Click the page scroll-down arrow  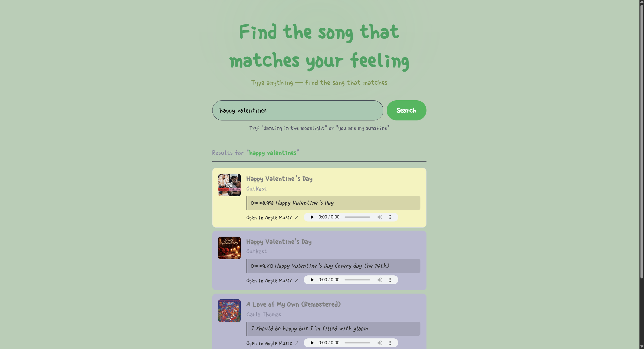(x=641, y=347)
